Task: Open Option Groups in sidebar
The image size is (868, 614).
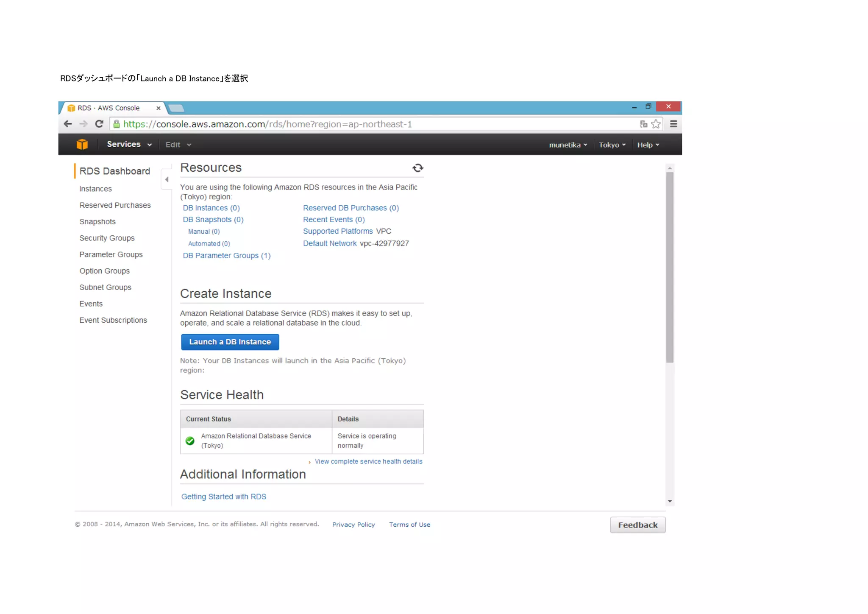Action: pyautogui.click(x=104, y=271)
